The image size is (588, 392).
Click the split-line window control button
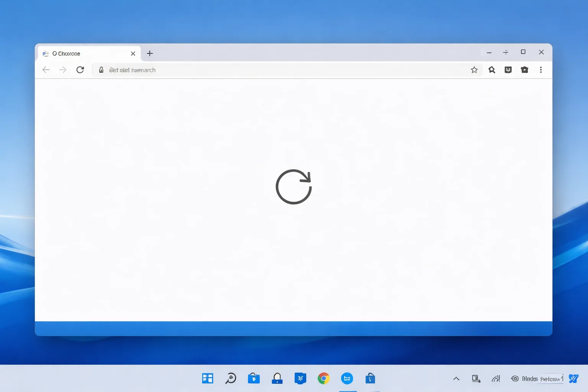pyautogui.click(x=506, y=52)
